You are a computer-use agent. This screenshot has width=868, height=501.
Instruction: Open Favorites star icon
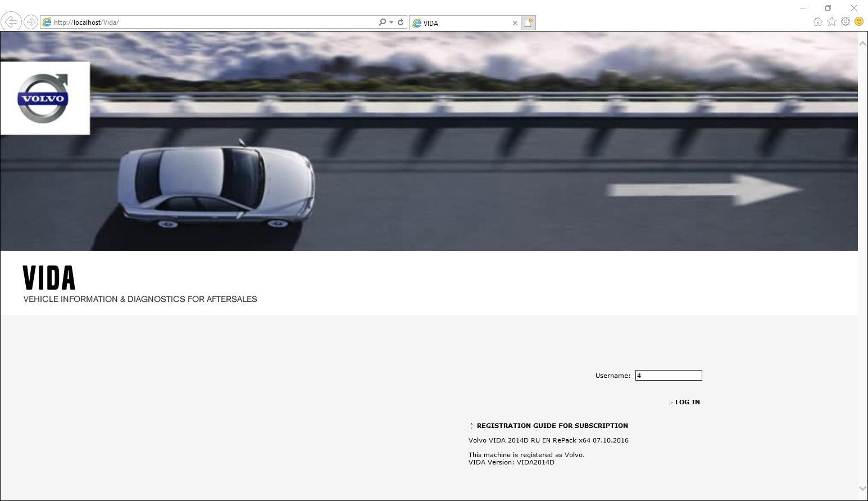coord(831,21)
